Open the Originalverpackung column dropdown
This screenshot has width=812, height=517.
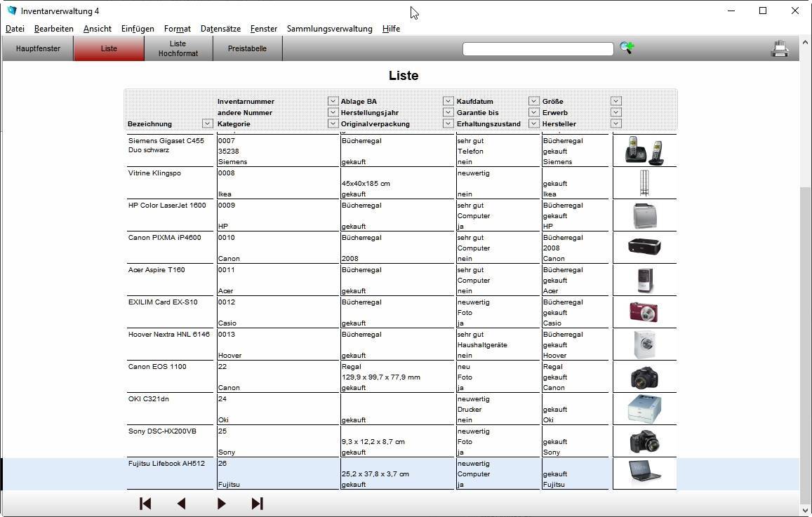pyautogui.click(x=448, y=123)
